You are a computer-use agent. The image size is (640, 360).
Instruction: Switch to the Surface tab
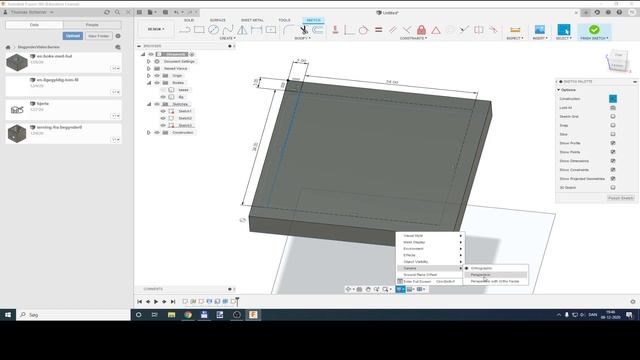218,20
